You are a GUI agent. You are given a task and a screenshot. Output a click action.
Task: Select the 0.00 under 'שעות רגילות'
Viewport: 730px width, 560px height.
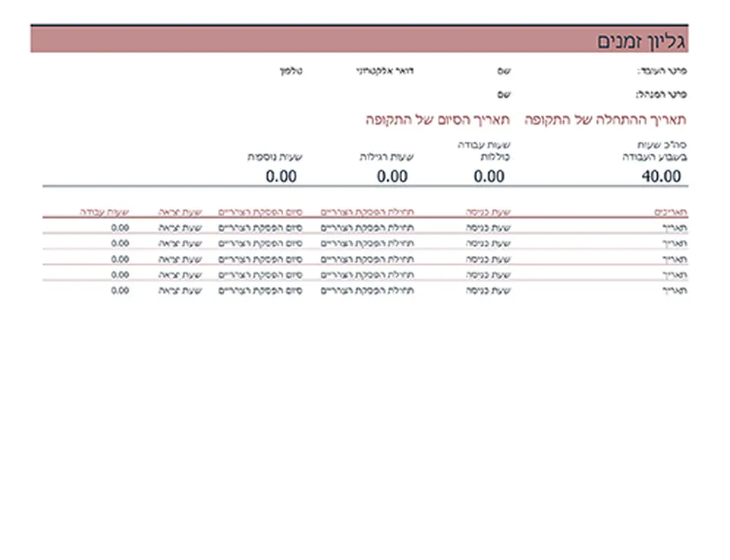point(392,176)
